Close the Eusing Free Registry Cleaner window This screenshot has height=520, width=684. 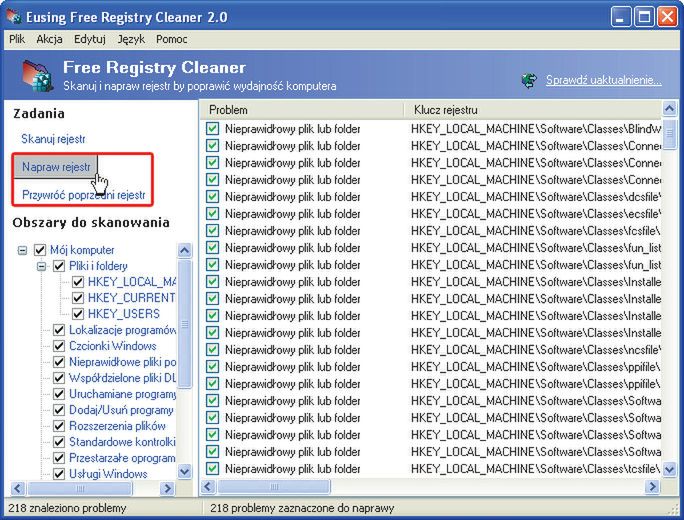pyautogui.click(x=668, y=17)
